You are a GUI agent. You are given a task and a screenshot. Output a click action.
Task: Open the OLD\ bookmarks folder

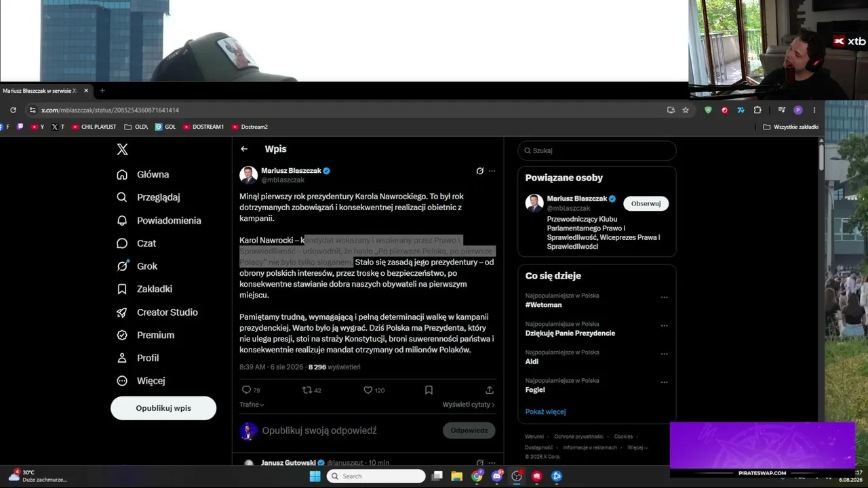pyautogui.click(x=136, y=127)
